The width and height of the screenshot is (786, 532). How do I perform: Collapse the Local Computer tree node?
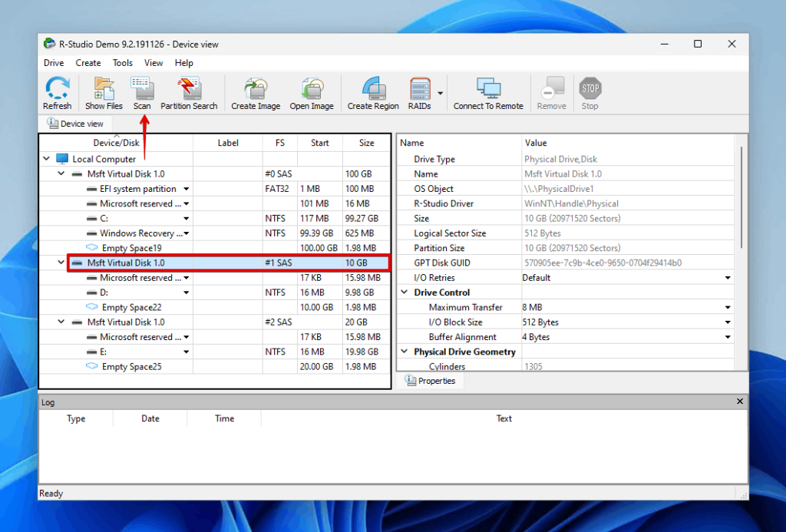46,158
